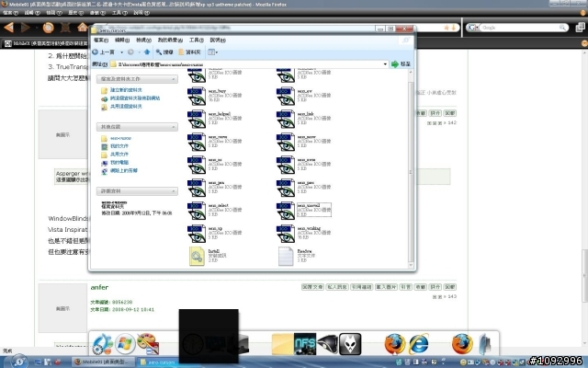
Task: Launch Internet Explorer from the dock
Action: [418, 343]
